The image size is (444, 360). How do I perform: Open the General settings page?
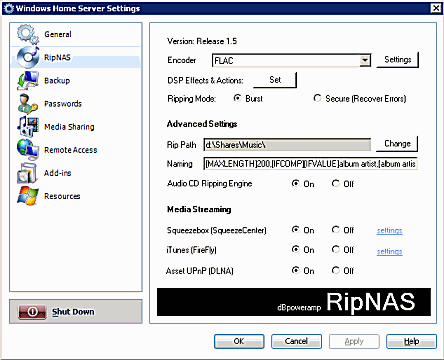(76, 34)
